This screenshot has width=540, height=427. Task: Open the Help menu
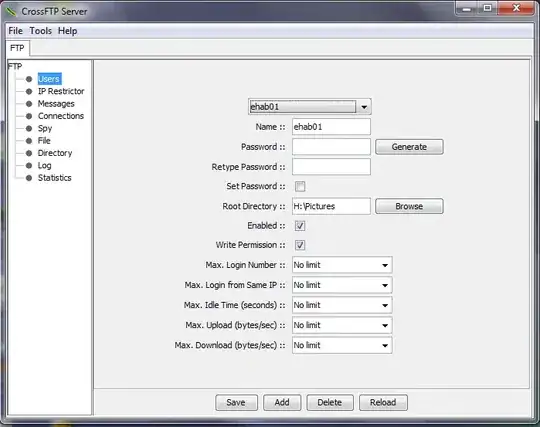point(68,31)
